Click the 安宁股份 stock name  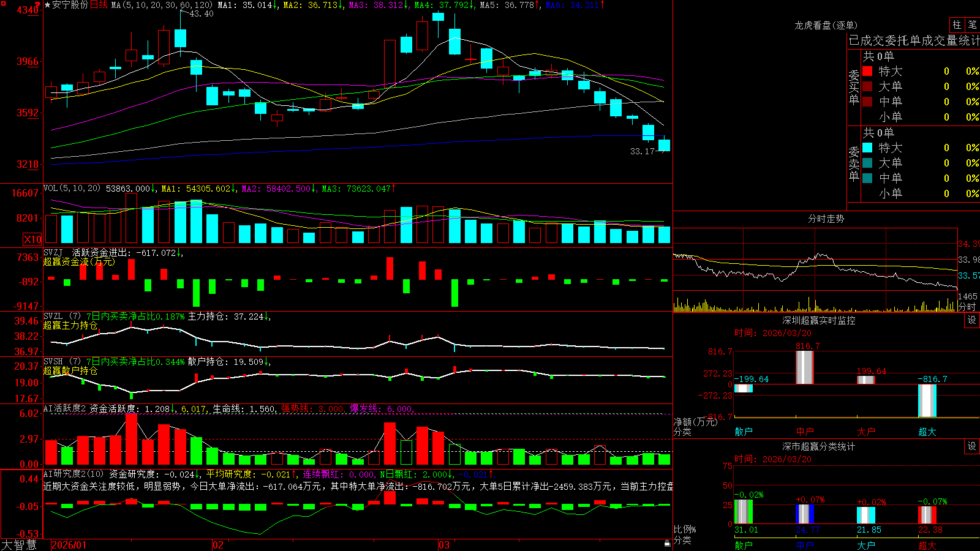click(x=70, y=5)
